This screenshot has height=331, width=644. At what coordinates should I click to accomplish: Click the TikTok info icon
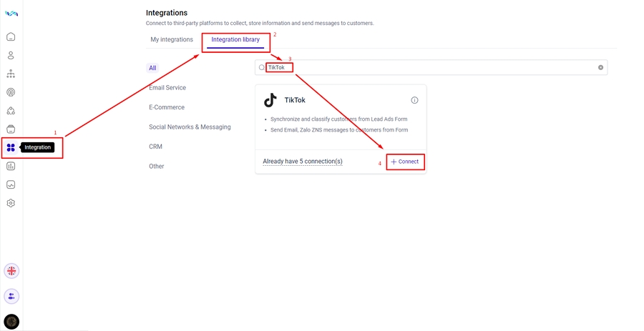pos(414,100)
